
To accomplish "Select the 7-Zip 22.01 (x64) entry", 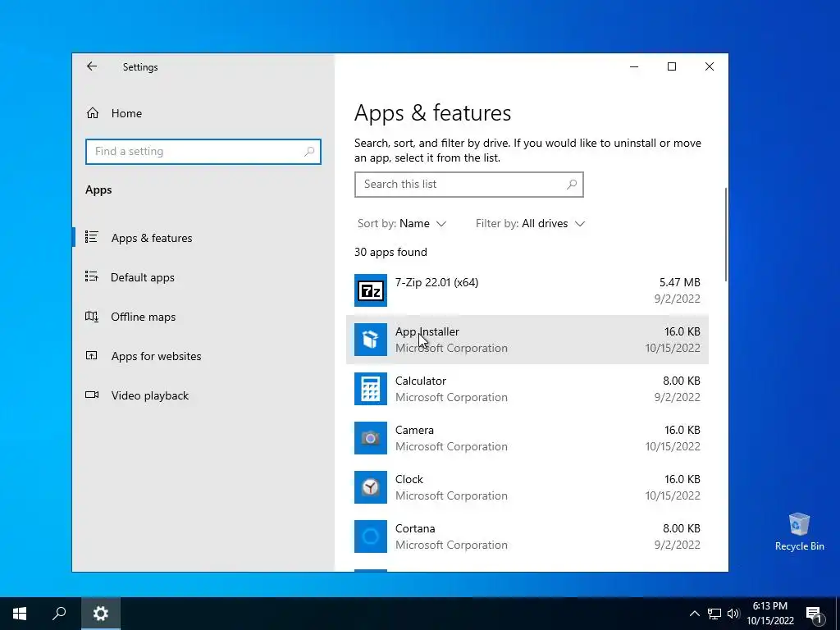I will 436,282.
